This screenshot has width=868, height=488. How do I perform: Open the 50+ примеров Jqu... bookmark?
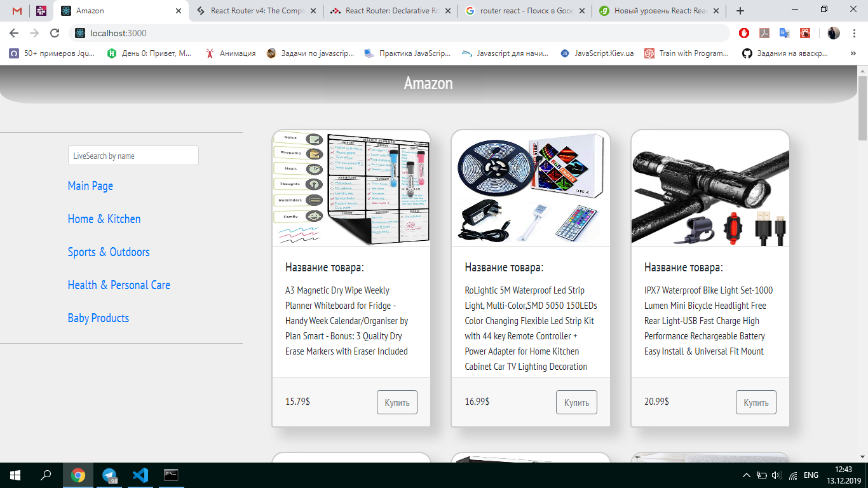(x=52, y=53)
